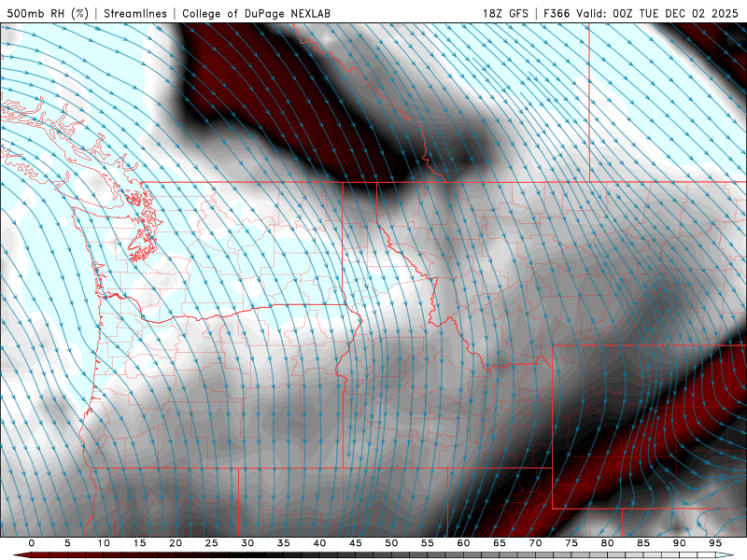Select the 40 value on RH color scale
Image resolution: width=747 pixels, height=560 pixels.
coord(319,543)
